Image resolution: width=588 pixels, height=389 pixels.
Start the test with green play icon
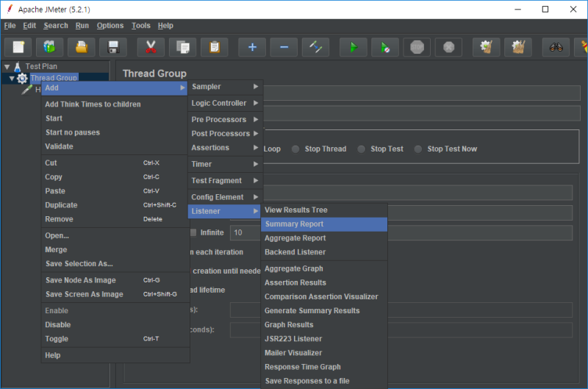click(x=354, y=47)
